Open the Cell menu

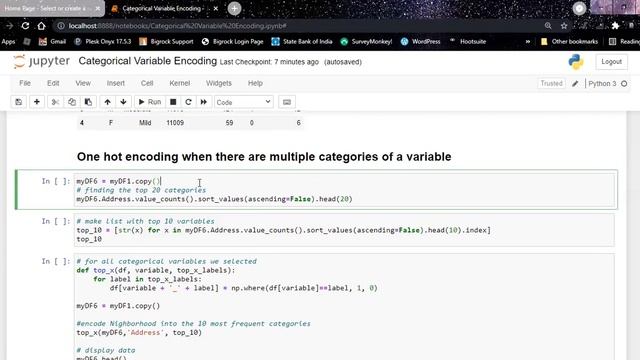click(147, 83)
